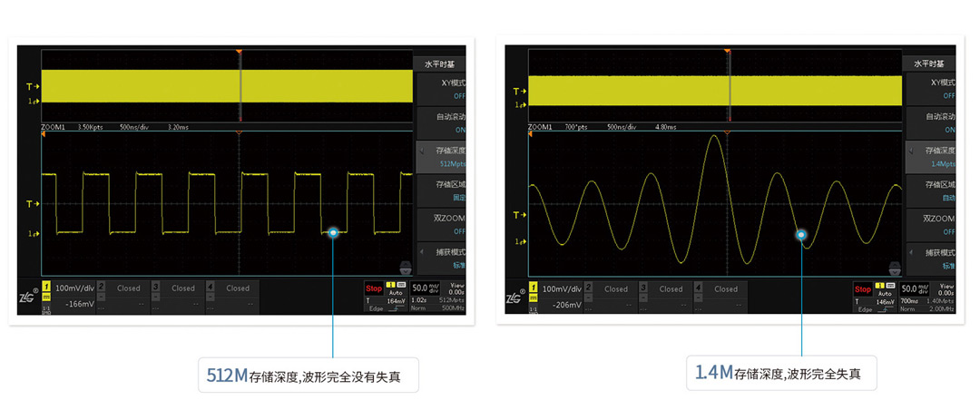Click T marker in left scope overview strip
This screenshot has height=420, width=980.
point(33,87)
